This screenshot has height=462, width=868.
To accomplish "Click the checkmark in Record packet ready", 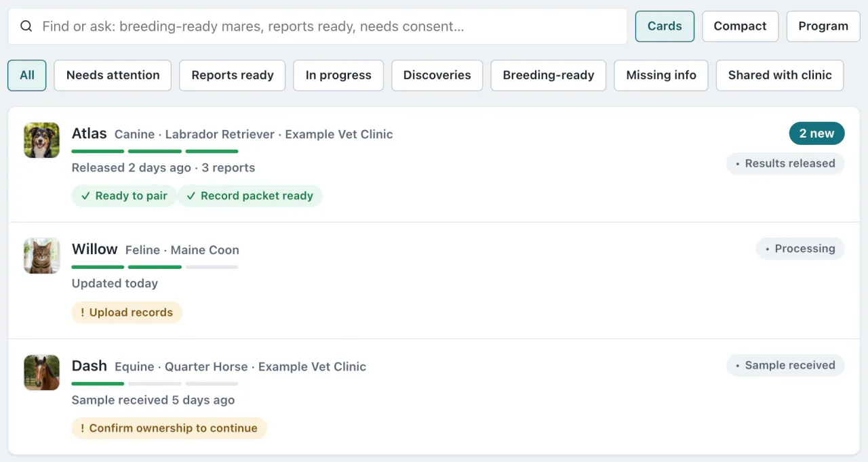I will point(191,196).
